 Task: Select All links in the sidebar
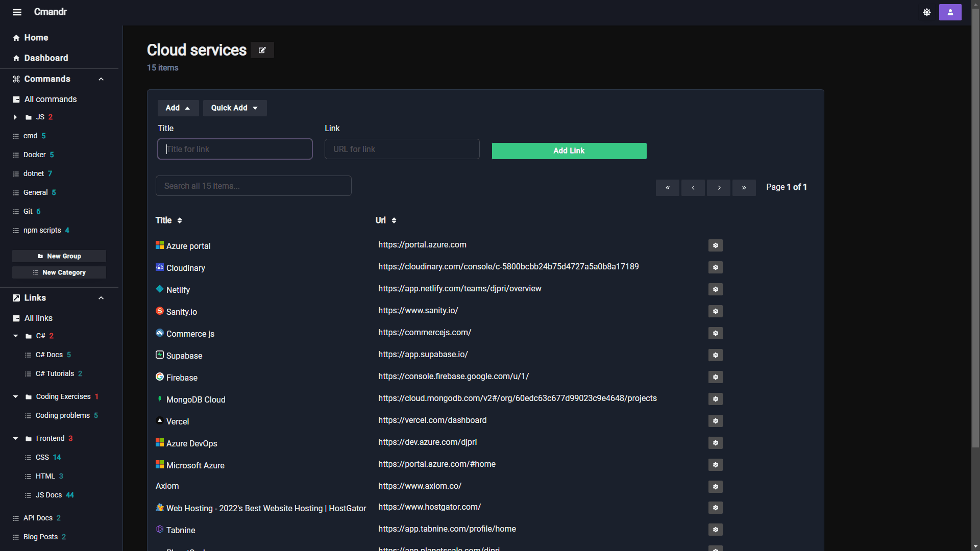click(x=38, y=318)
